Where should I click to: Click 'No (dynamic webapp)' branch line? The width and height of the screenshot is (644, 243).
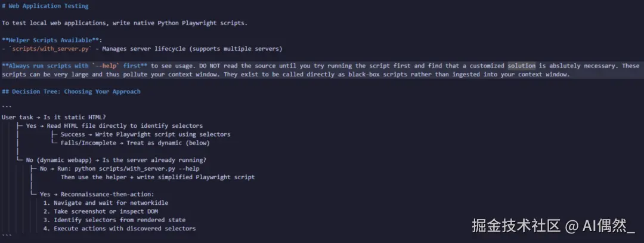(x=116, y=160)
